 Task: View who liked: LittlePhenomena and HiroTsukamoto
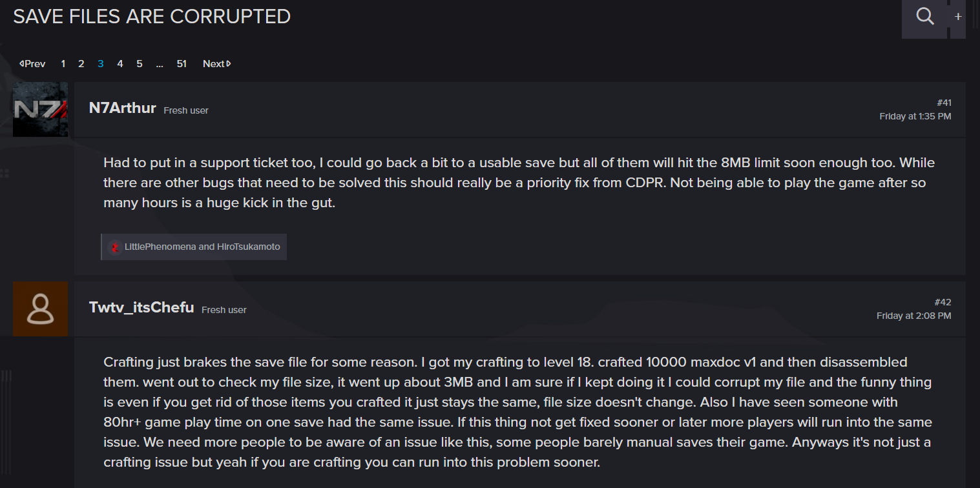(202, 247)
